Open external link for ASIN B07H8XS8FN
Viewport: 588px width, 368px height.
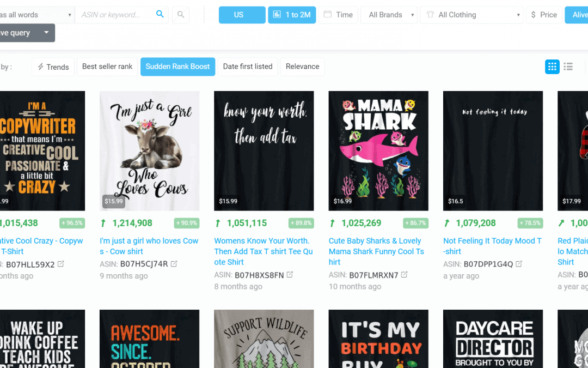290,274
